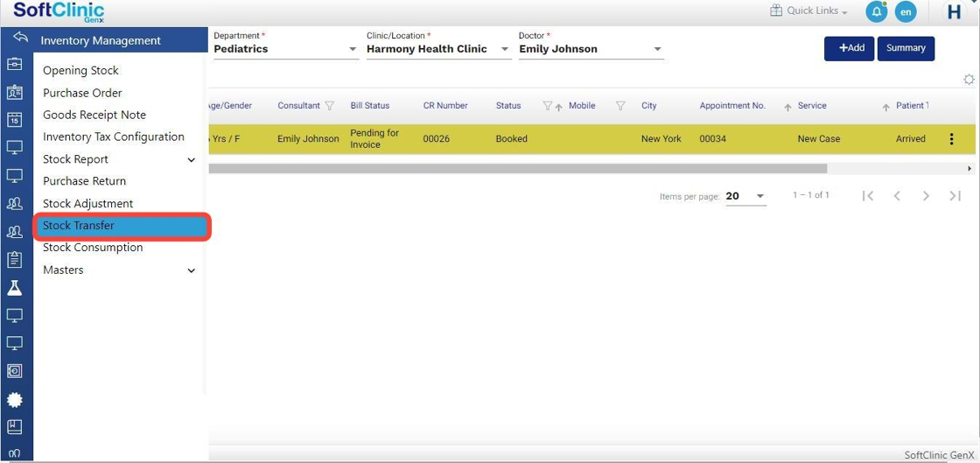The image size is (980, 463).
Task: Change the items per page dropdown
Action: (745, 196)
